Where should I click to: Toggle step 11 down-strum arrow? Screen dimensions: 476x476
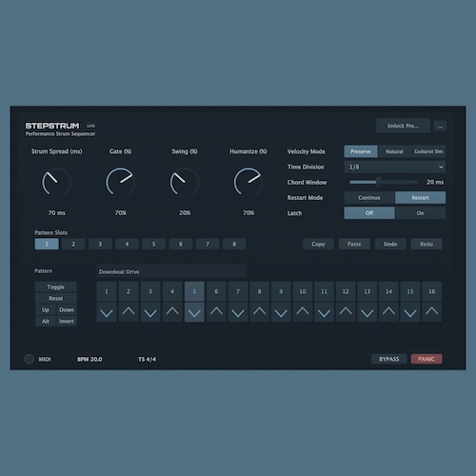click(x=324, y=312)
